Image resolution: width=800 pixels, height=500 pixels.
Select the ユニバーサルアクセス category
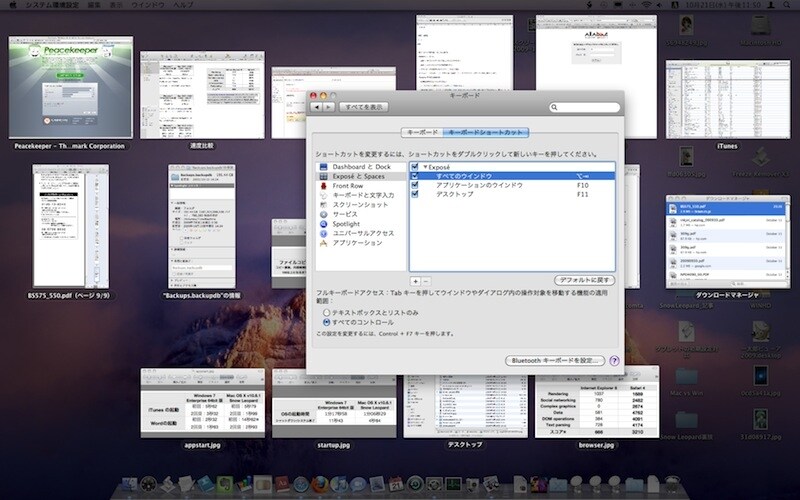pyautogui.click(x=364, y=234)
